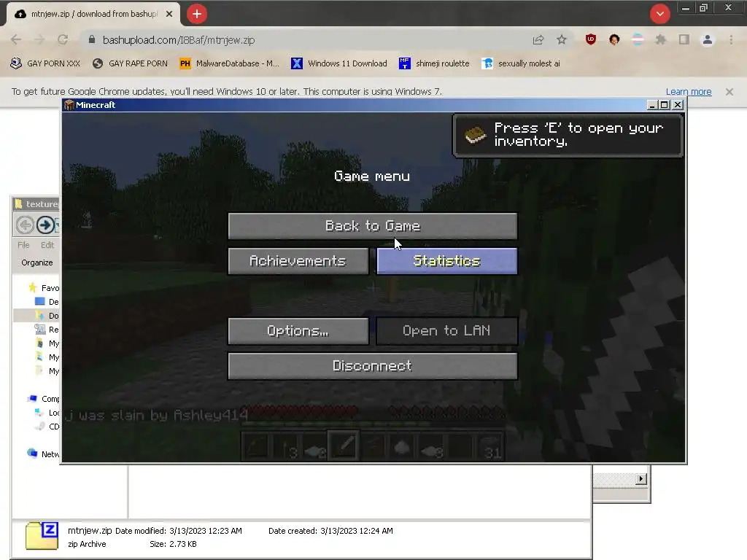The height and width of the screenshot is (560, 747).
Task: Open the red tab search dropdown
Action: point(659,14)
